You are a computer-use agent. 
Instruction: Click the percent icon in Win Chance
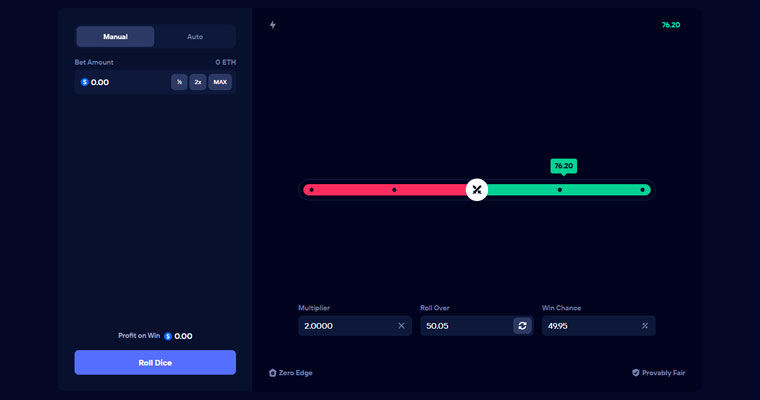pyautogui.click(x=645, y=326)
